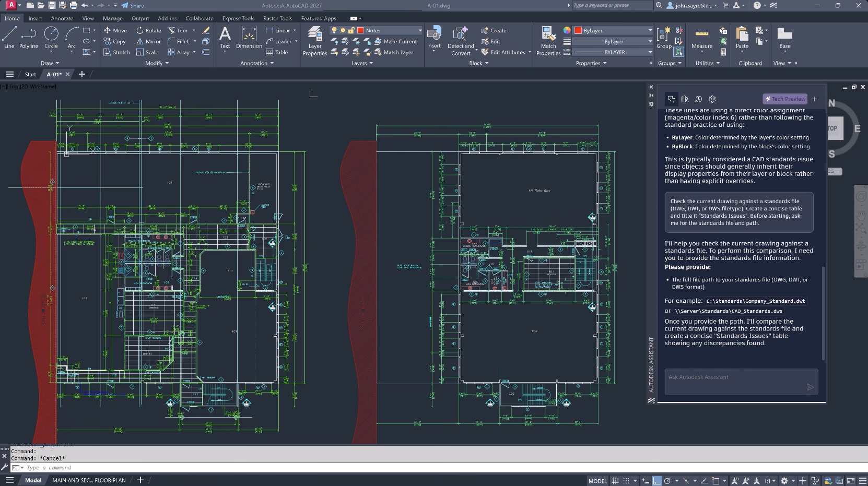Click Create block button
Image resolution: width=868 pixels, height=486 pixels.
pyautogui.click(x=494, y=30)
